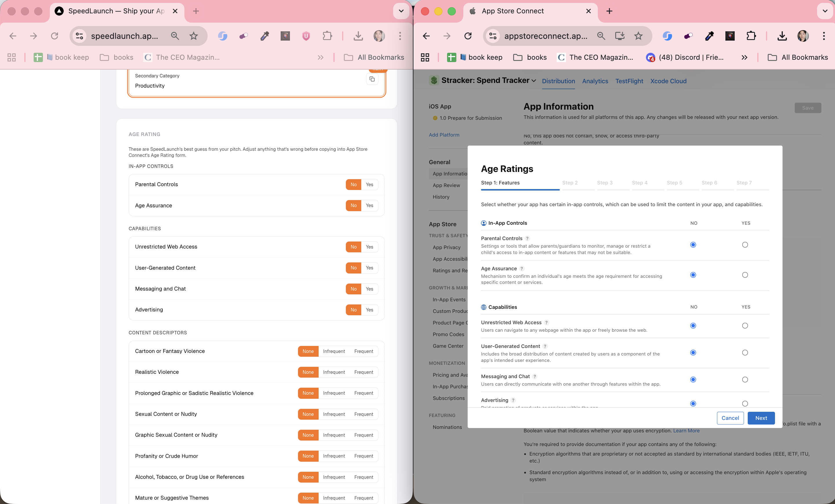Open tab search dropdown in left browser
The image size is (835, 504).
point(401,11)
